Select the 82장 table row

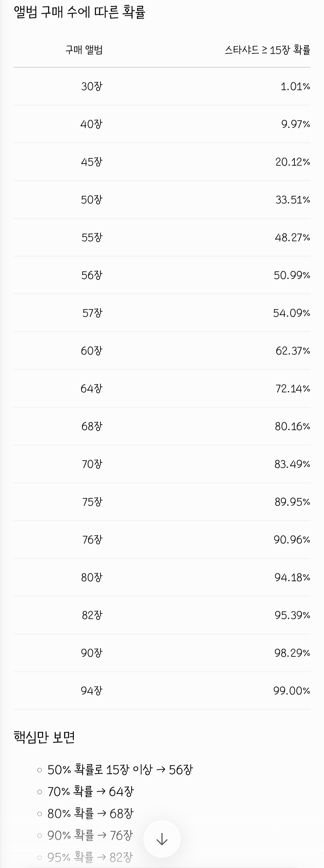pos(162,615)
